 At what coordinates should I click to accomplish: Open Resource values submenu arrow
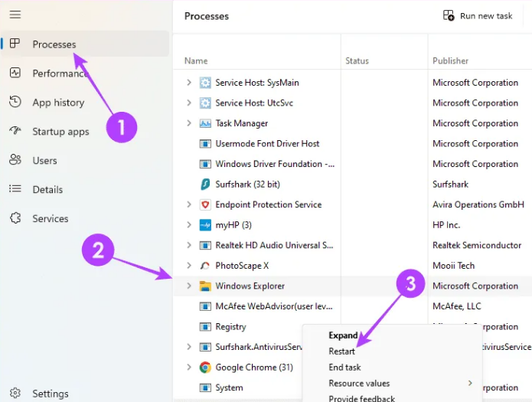pyautogui.click(x=470, y=383)
